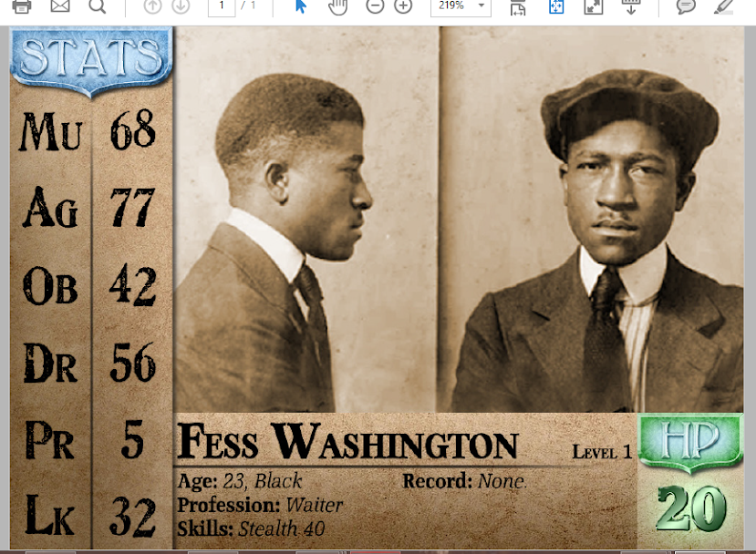Click the Fess Washington name on the card
The width and height of the screenshot is (756, 554).
point(347,443)
